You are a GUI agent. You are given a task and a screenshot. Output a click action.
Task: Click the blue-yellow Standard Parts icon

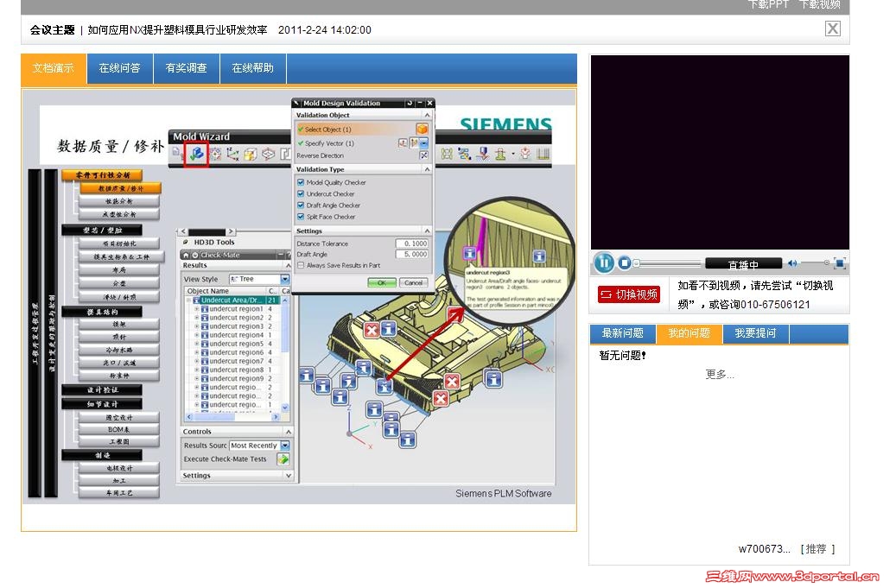[x=465, y=154]
